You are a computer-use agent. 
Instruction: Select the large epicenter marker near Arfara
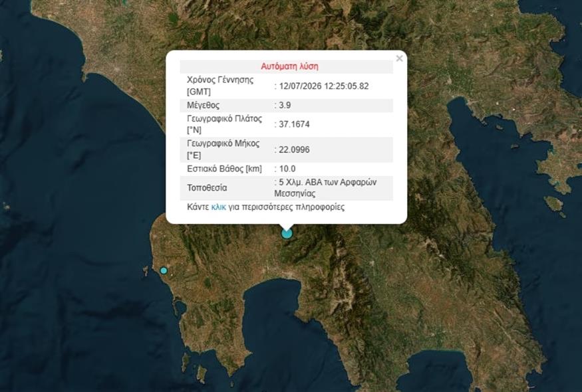click(287, 234)
